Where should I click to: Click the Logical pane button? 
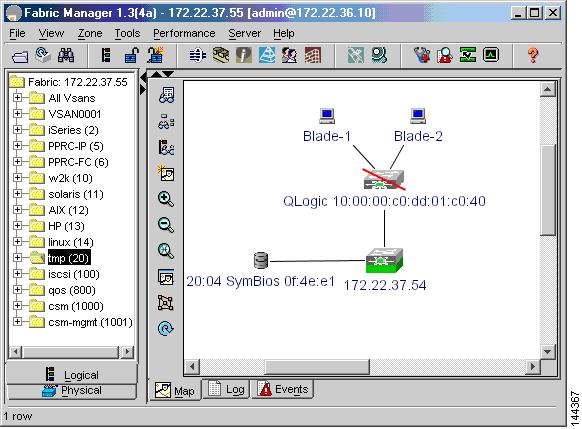point(72,374)
